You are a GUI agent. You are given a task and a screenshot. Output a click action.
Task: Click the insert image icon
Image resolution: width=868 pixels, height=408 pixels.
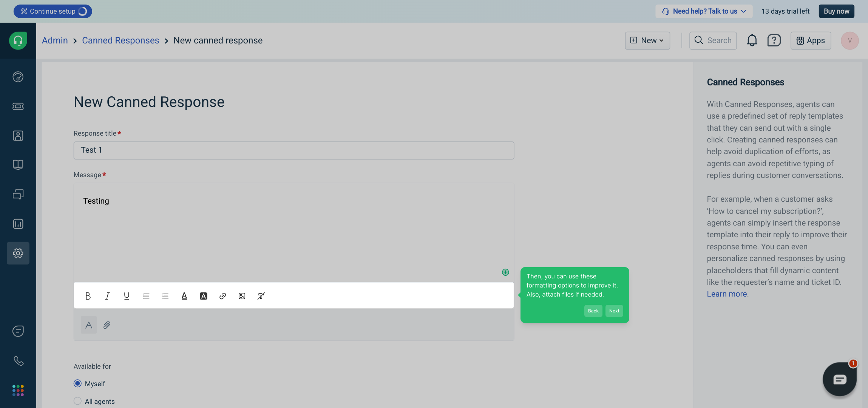[x=242, y=296]
